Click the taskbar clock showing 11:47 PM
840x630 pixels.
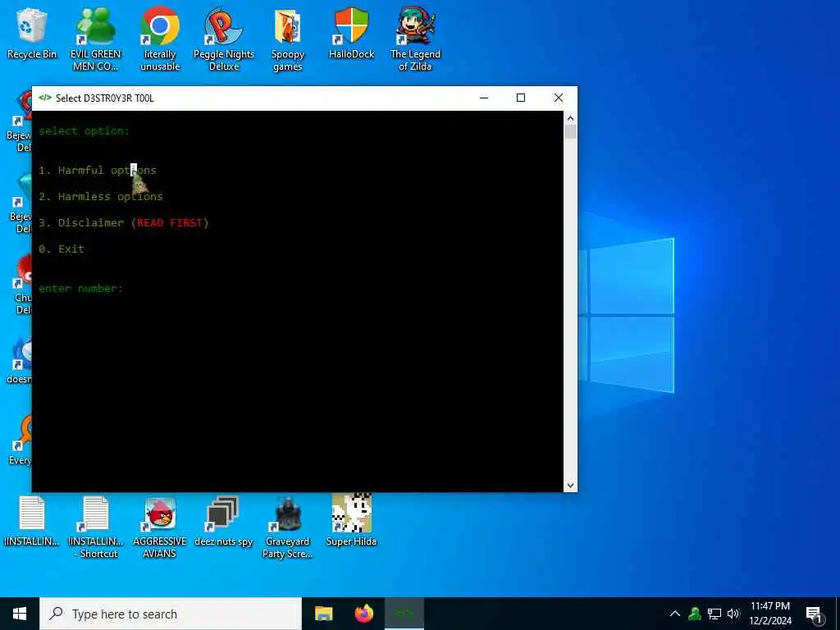point(769,614)
